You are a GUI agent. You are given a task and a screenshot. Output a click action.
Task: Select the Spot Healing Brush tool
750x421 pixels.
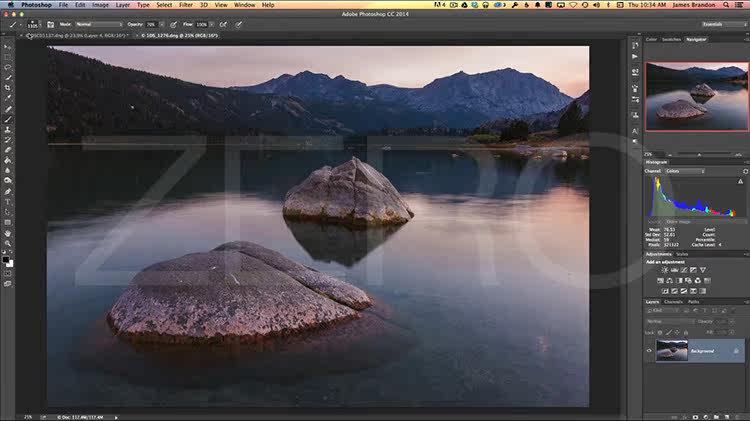click(8, 109)
